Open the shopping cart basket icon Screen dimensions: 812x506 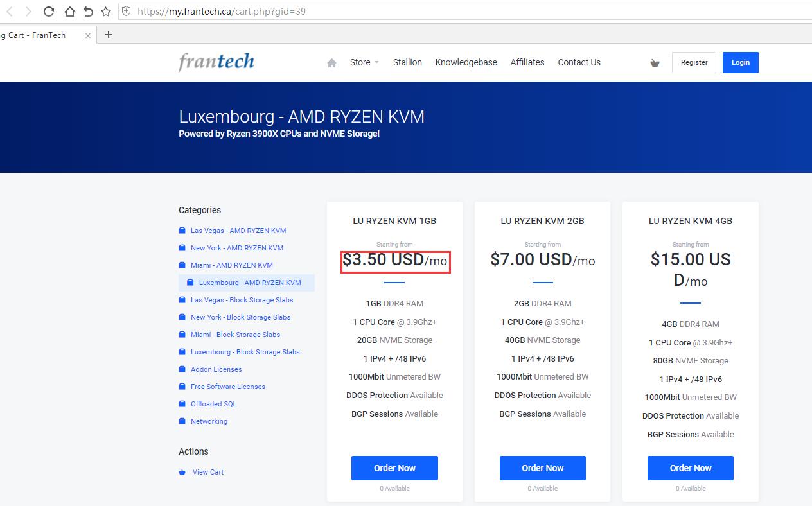pyautogui.click(x=655, y=63)
